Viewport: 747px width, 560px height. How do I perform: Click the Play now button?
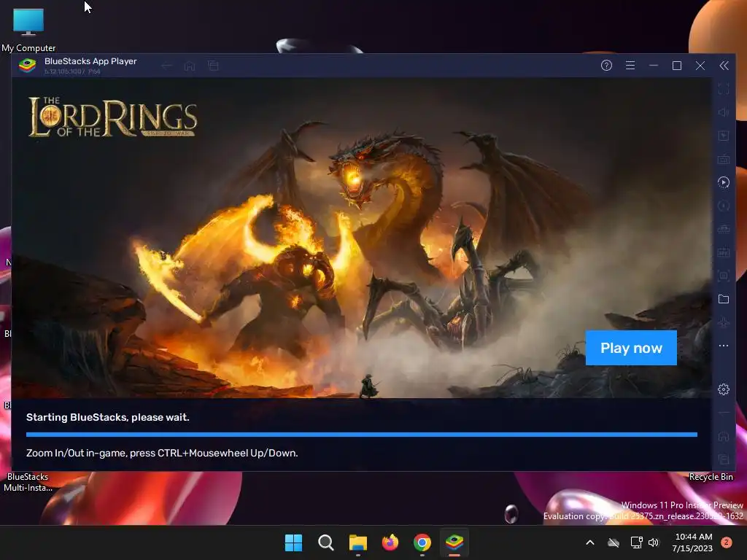631,348
